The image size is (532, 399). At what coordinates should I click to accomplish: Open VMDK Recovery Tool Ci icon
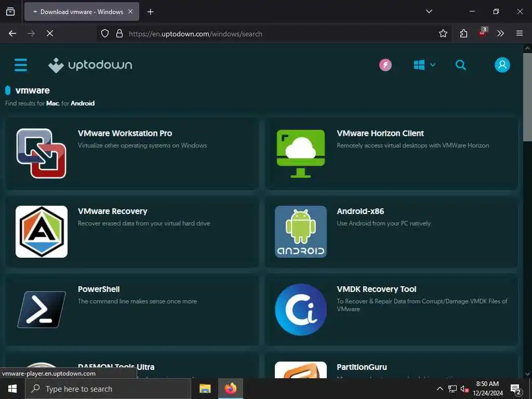(x=301, y=310)
